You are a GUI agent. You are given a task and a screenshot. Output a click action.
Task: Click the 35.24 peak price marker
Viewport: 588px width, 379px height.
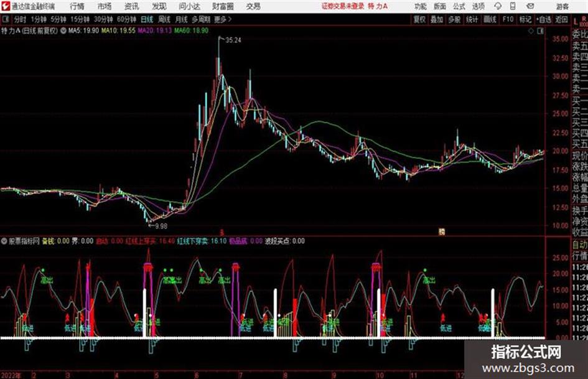click(233, 40)
